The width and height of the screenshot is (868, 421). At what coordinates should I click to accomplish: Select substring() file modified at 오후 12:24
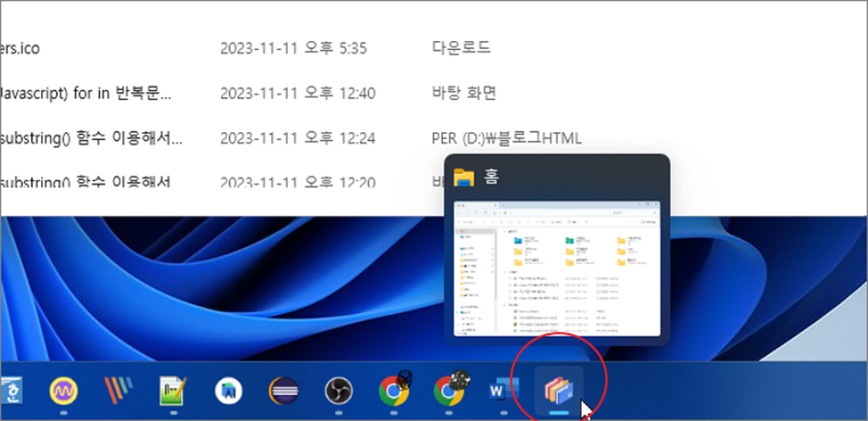pyautogui.click(x=91, y=138)
